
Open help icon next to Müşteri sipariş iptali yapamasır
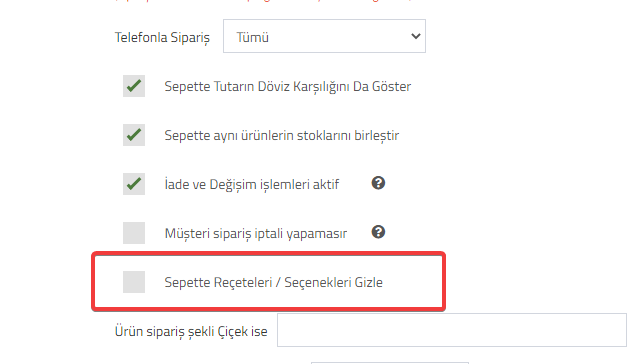coord(378,232)
